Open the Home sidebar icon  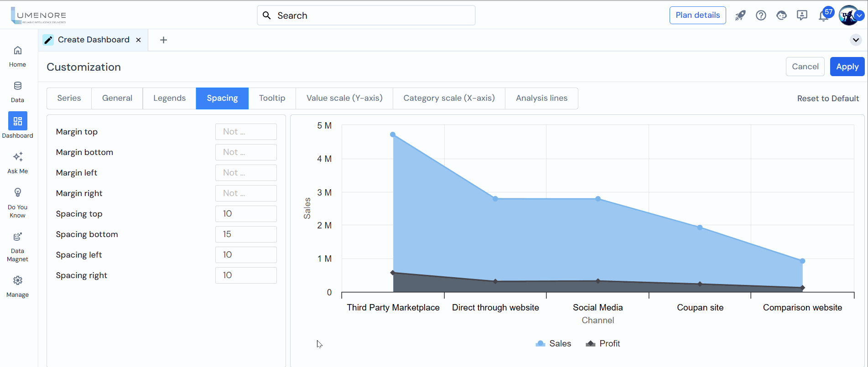tap(17, 51)
